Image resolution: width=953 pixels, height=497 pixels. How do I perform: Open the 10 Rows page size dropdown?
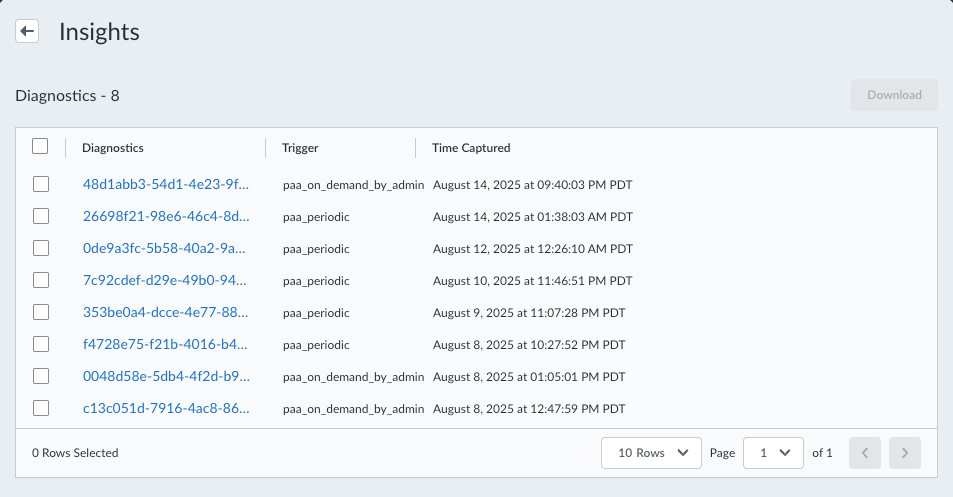(x=650, y=453)
